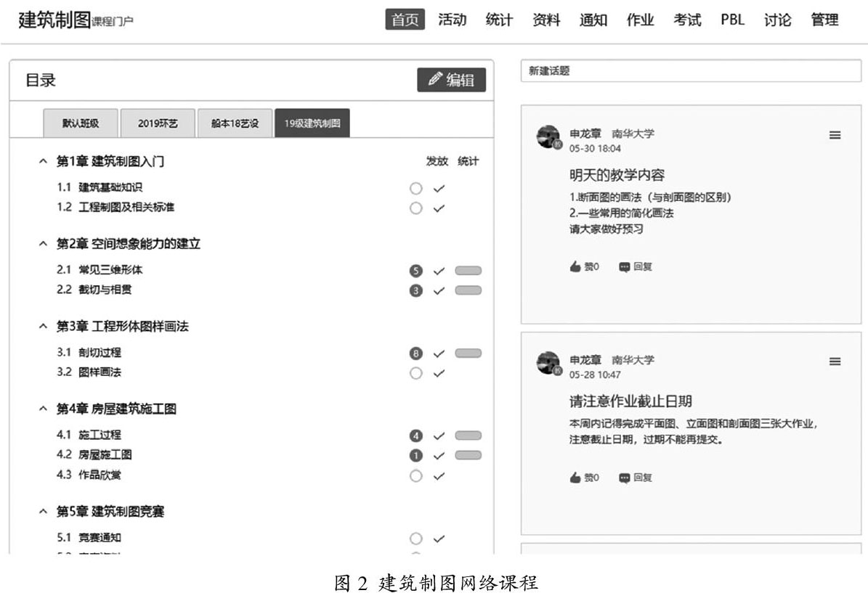View statistics bar for 3.1 剖切过程
The width and height of the screenshot is (868, 593).
469,353
